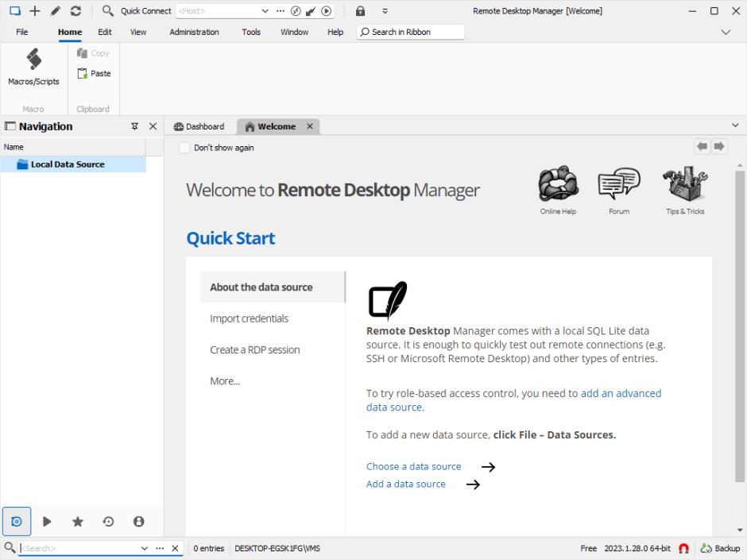Open the Window ribbon tab
This screenshot has width=747, height=560.
click(294, 32)
